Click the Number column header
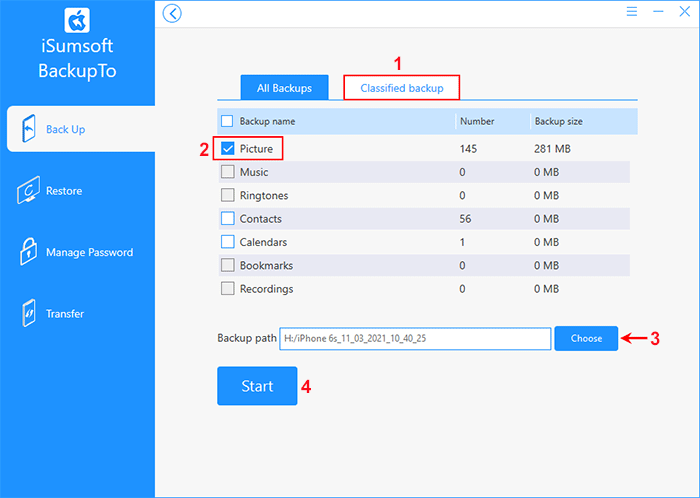The width and height of the screenshot is (700, 498). coord(477,121)
